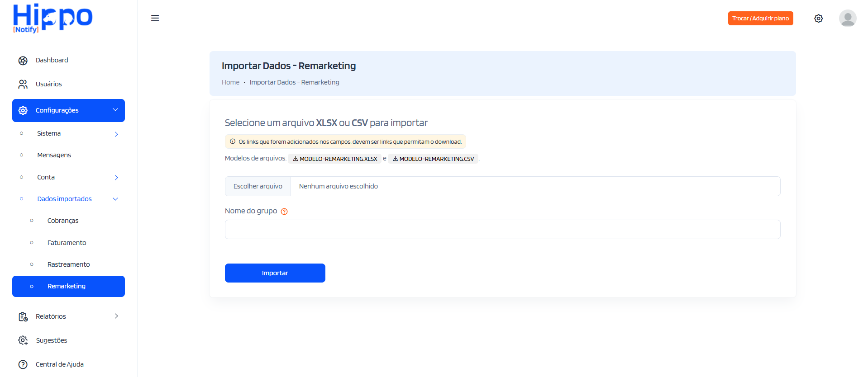The height and width of the screenshot is (377, 868).
Task: Click Escolher arquivo file chooser
Action: click(x=258, y=186)
